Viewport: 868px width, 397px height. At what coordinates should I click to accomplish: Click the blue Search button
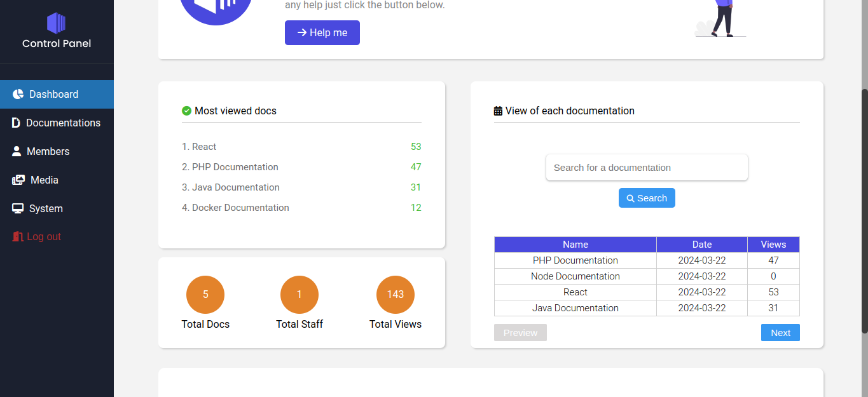(647, 198)
